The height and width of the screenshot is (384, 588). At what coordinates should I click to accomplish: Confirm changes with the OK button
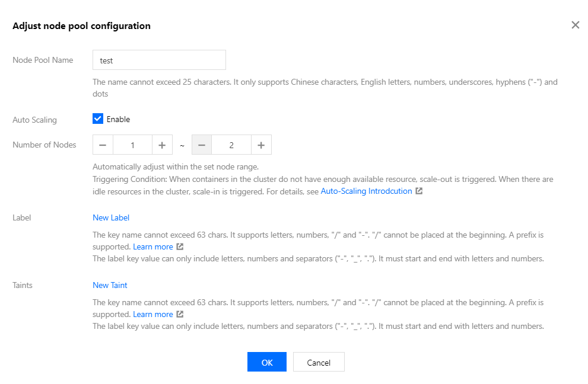[267, 362]
